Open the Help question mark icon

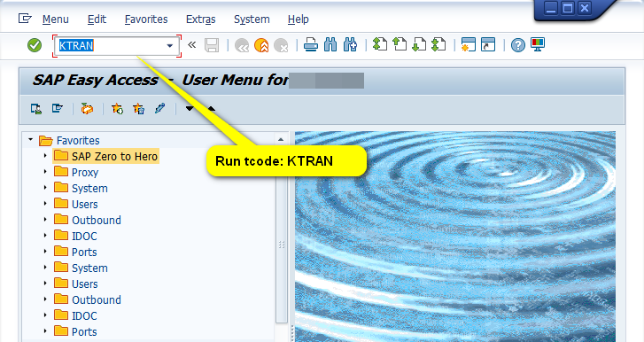[518, 45]
